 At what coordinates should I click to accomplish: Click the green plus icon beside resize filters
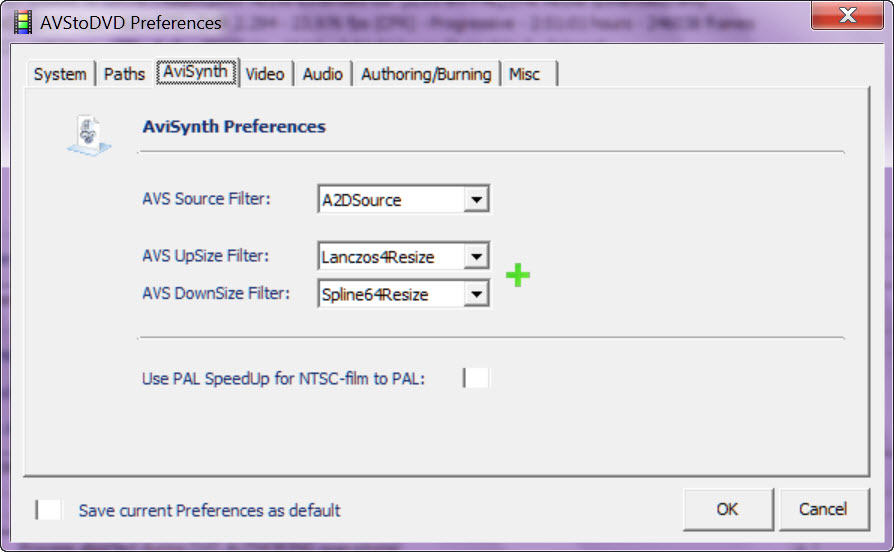tap(517, 275)
